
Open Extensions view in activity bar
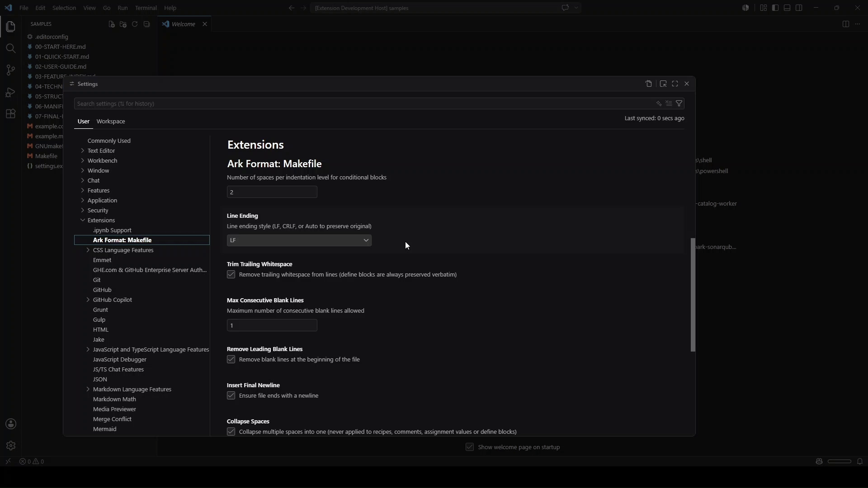point(10,113)
